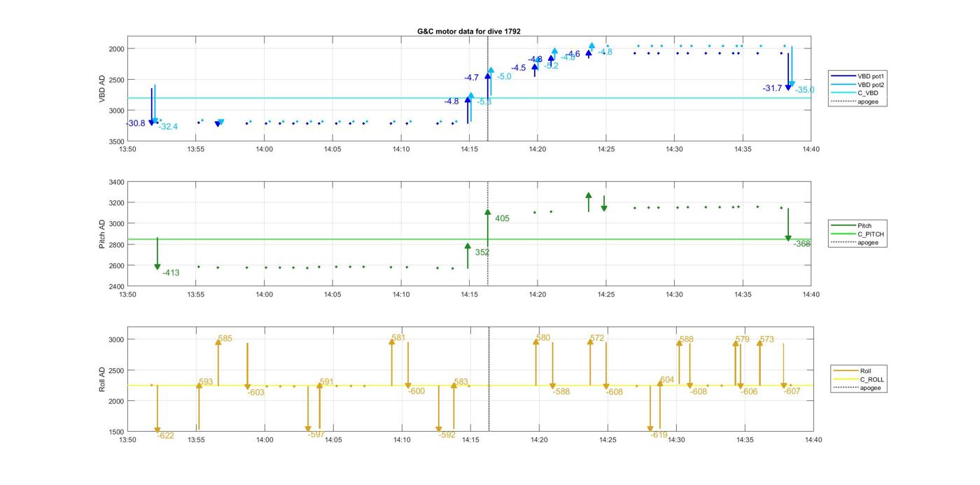980x485 pixels.
Task: Click the '-622' roll data label
Action: click(166, 435)
